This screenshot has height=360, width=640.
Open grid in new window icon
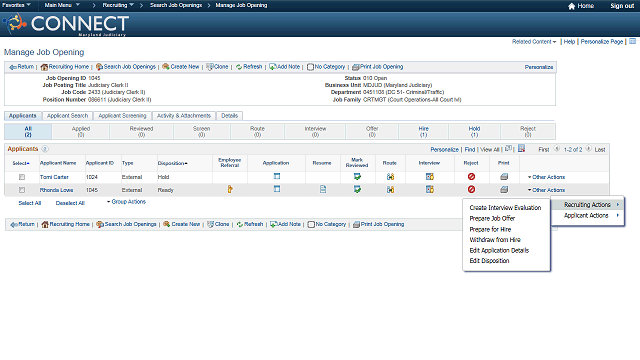tap(508, 148)
